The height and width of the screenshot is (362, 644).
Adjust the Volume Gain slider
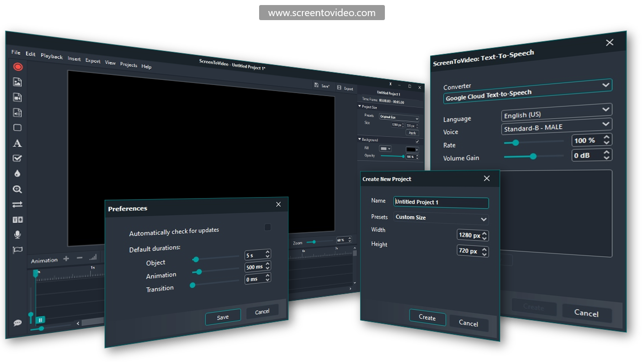[534, 156]
